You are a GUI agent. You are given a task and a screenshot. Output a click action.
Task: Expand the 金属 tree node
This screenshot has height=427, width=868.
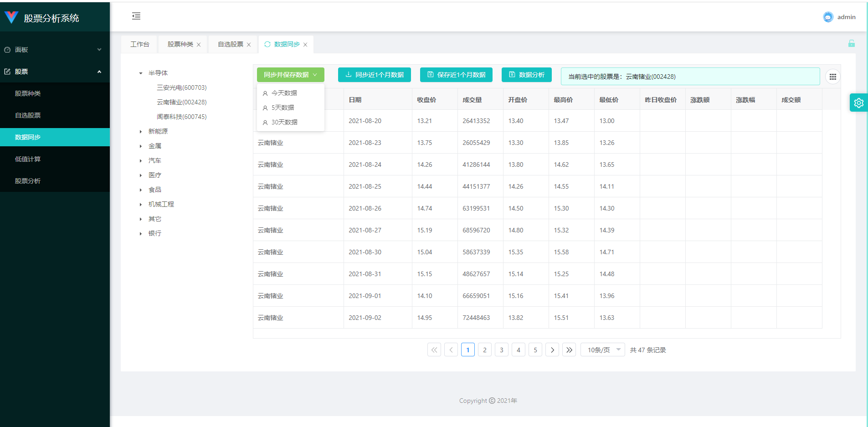[141, 146]
